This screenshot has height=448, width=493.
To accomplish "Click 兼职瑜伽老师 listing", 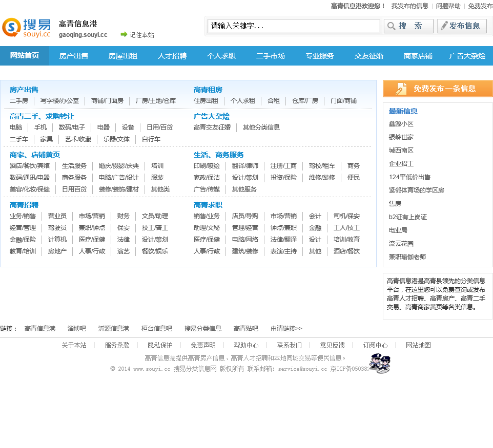I will 407,257.
